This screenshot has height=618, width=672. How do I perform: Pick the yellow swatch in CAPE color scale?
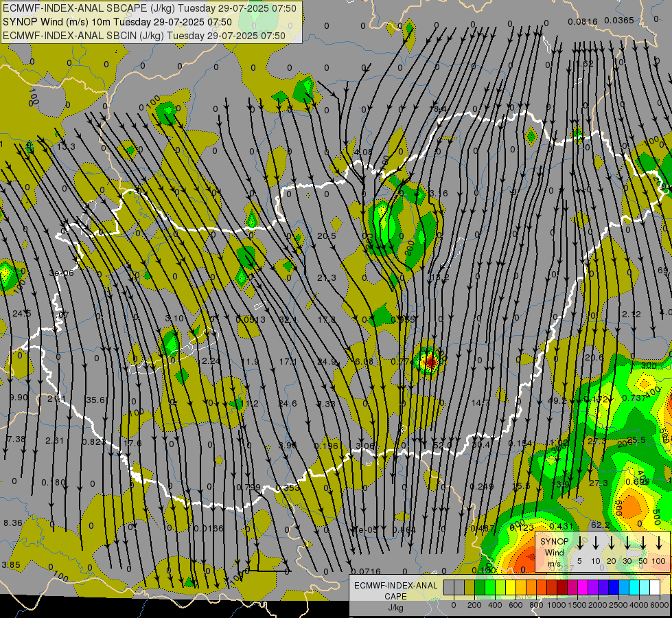click(511, 588)
